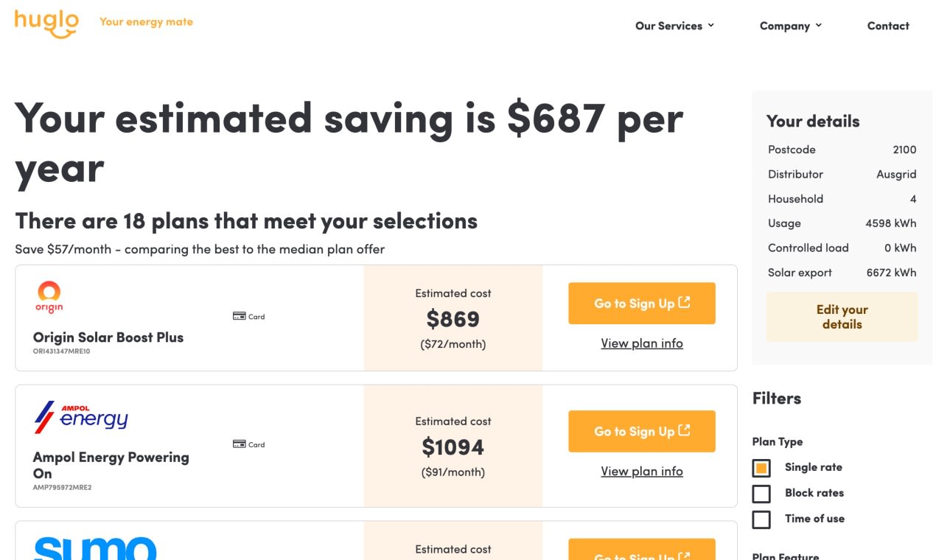Image resolution: width=936 pixels, height=560 pixels.
Task: Open the Contact page
Action: tap(888, 26)
